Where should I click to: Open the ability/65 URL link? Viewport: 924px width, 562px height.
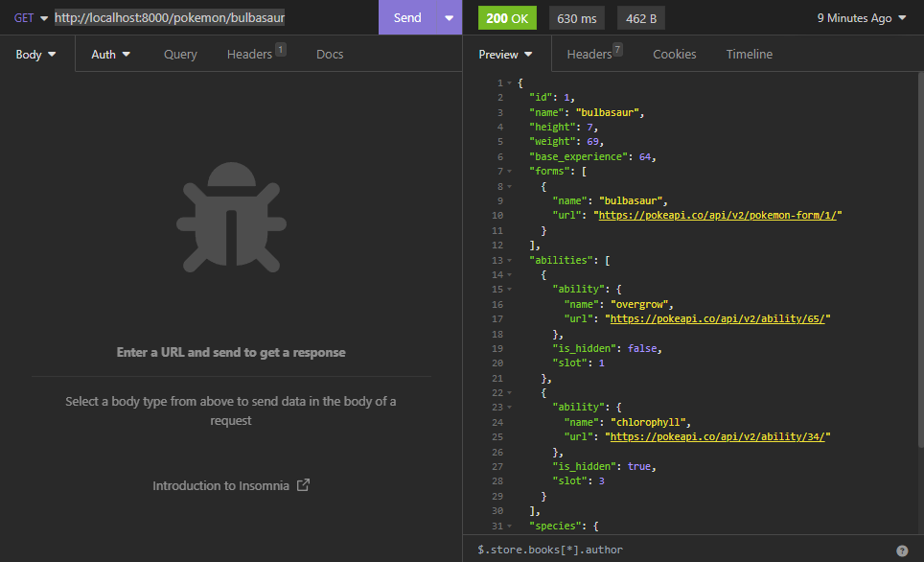tap(718, 319)
